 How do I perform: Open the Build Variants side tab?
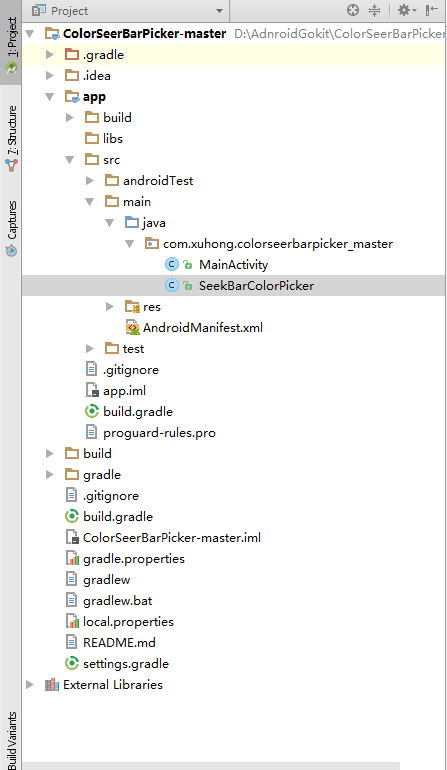tap(11, 740)
